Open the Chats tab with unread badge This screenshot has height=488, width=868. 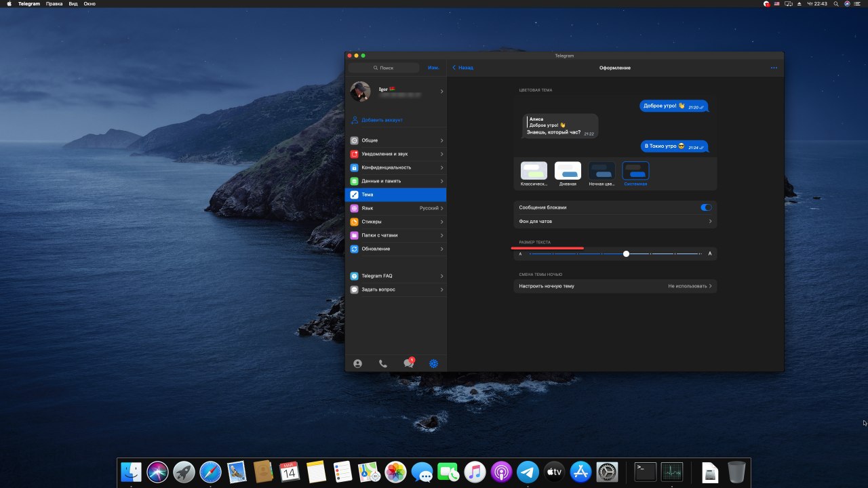[x=409, y=363]
